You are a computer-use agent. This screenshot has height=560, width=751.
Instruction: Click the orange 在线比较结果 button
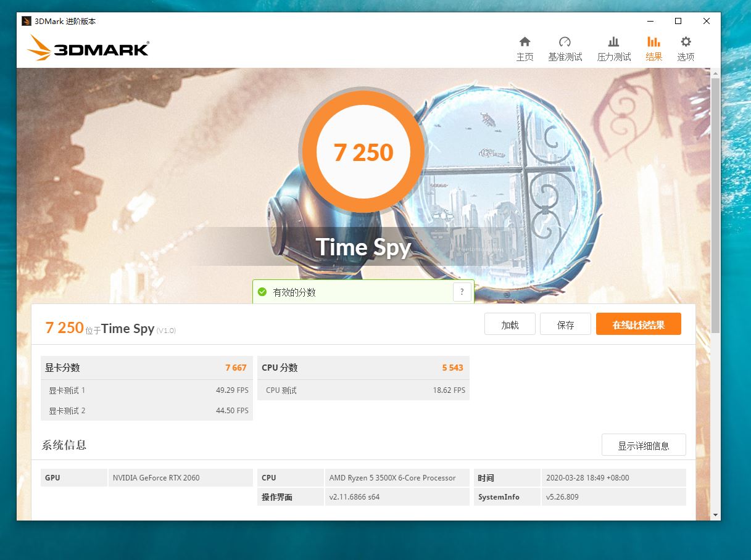click(x=638, y=324)
